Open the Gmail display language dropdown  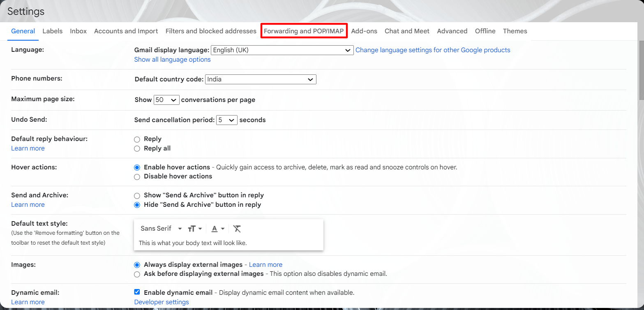[282, 50]
